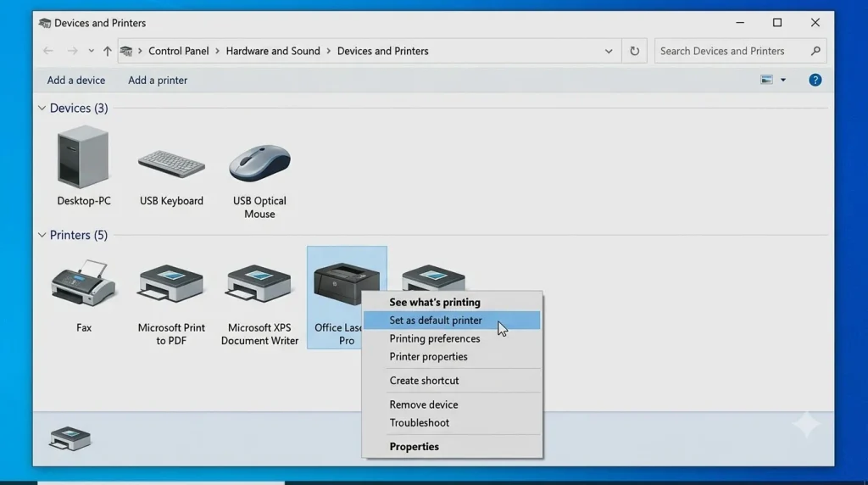
Task: Click the search magnifier icon
Action: tap(815, 51)
